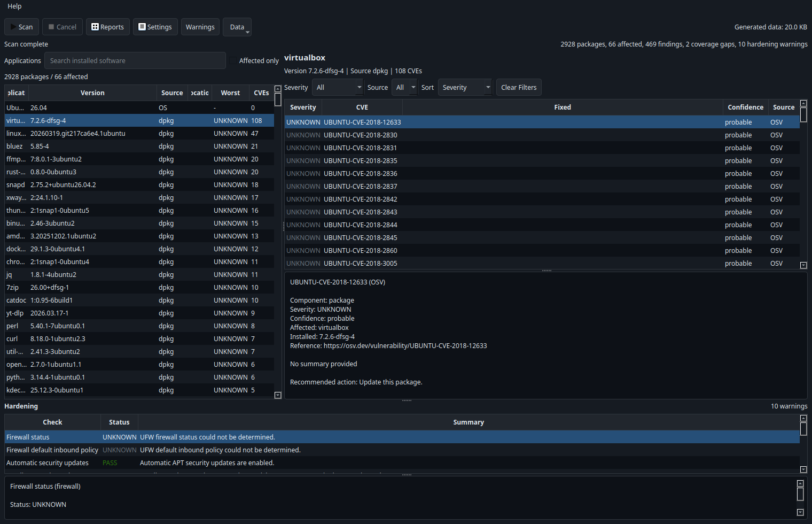The image size is (812, 524).
Task: Sort packages by Worst column header
Action: (230, 93)
